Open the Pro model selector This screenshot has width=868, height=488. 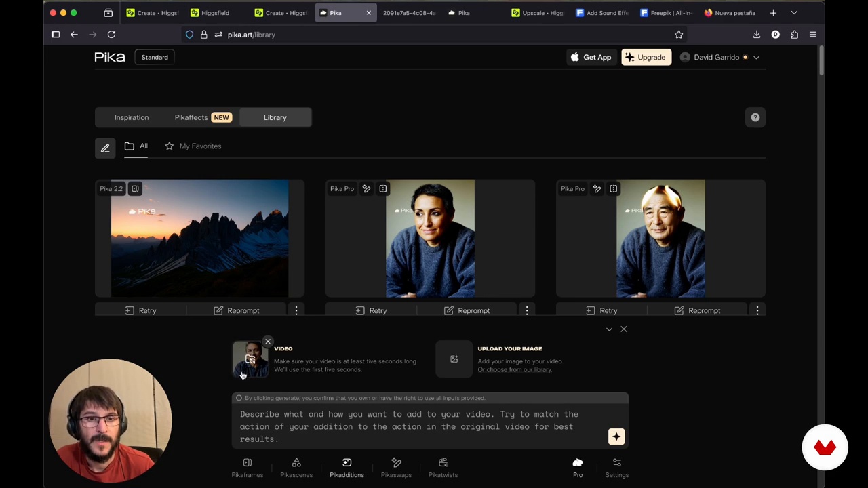(578, 468)
